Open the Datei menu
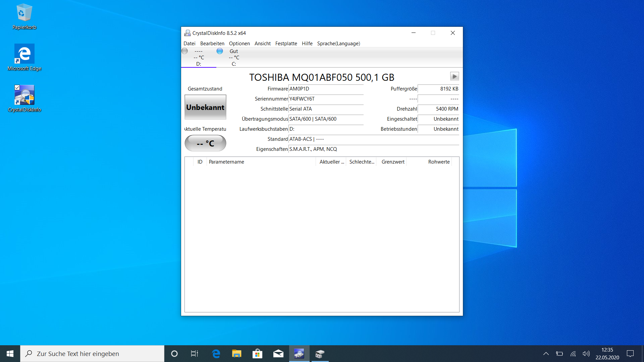Image resolution: width=644 pixels, height=362 pixels. [x=189, y=44]
